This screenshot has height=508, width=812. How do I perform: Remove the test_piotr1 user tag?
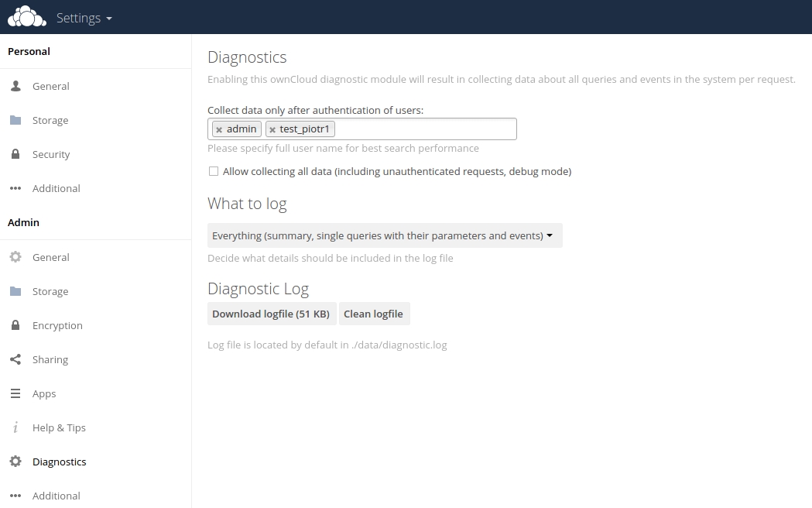[272, 129]
